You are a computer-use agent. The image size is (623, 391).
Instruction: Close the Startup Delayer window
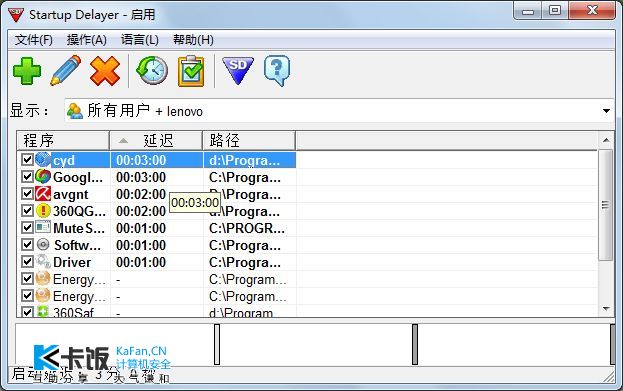click(x=592, y=11)
